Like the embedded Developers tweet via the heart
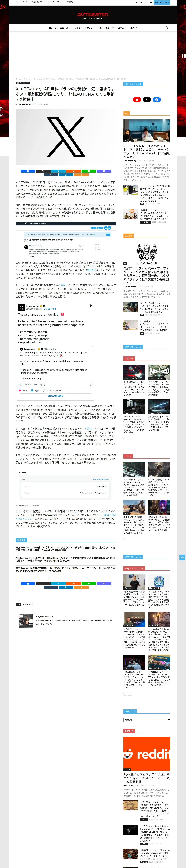Screen dimensions: 186x868 [20, 391]
